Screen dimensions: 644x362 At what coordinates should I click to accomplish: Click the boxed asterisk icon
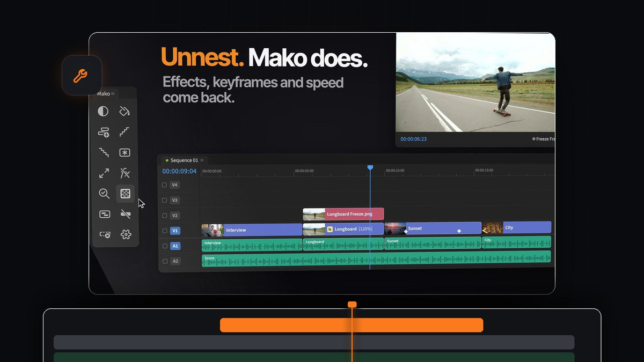pos(125,152)
